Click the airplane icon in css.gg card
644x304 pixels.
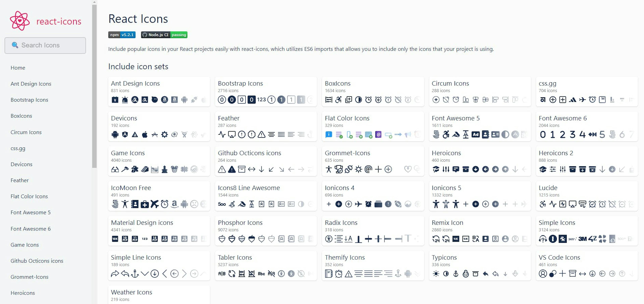coord(582,100)
